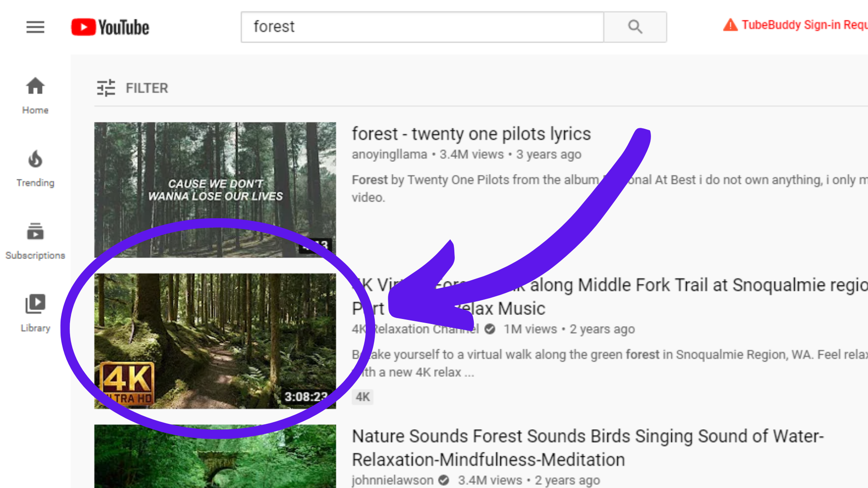
Task: Open the TubeBuddy Sign-in Required link
Action: click(804, 25)
